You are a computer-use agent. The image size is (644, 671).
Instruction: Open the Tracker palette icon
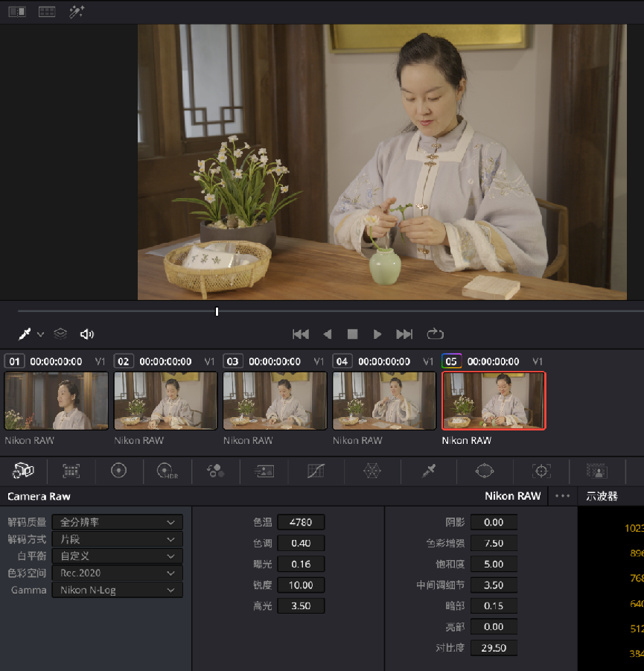point(541,471)
